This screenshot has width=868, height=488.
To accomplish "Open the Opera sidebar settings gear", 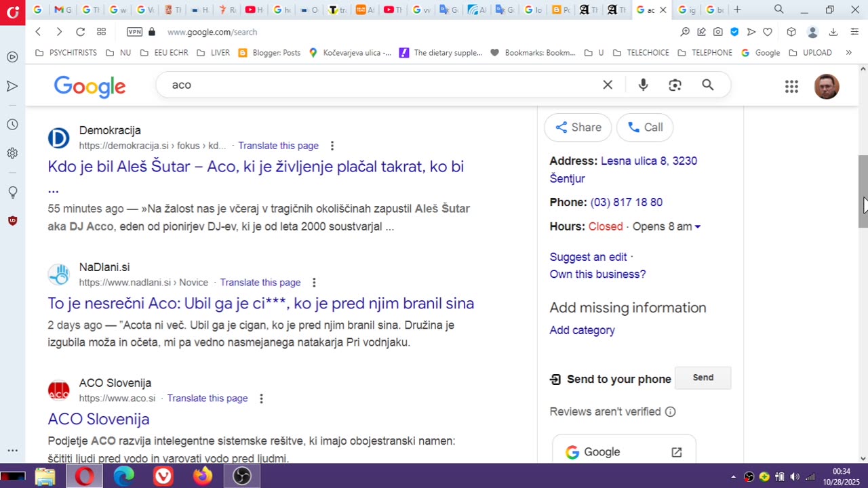I will click(12, 153).
